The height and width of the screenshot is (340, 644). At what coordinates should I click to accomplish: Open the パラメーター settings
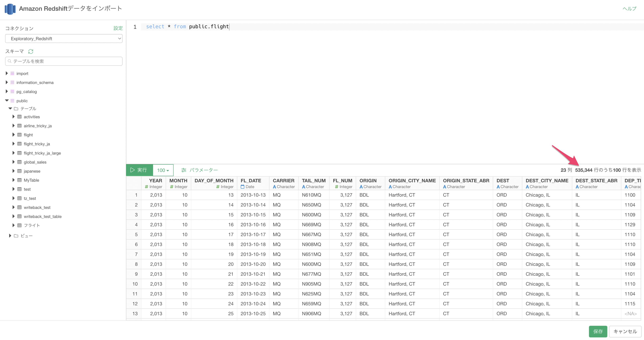click(x=200, y=170)
